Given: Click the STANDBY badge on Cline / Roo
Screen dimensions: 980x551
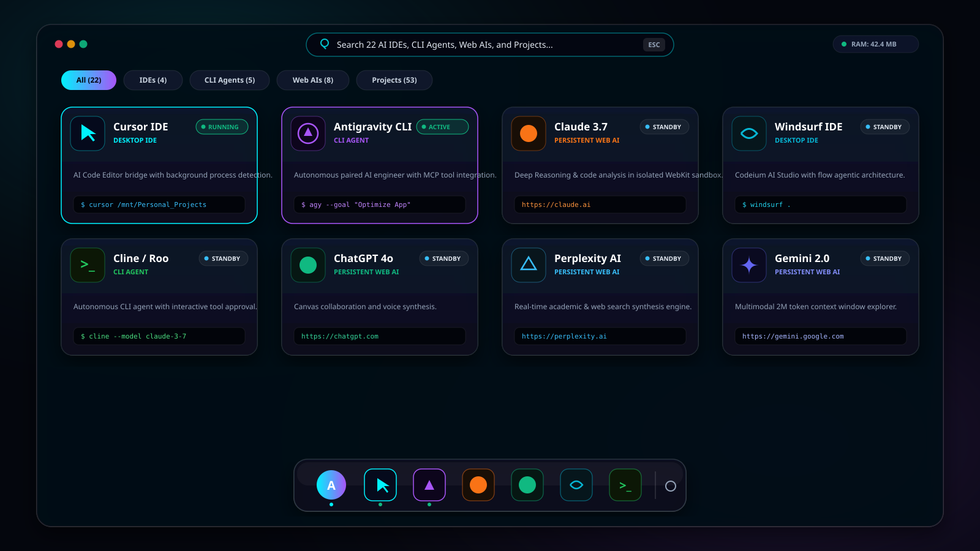Looking at the screenshot, I should (x=224, y=258).
